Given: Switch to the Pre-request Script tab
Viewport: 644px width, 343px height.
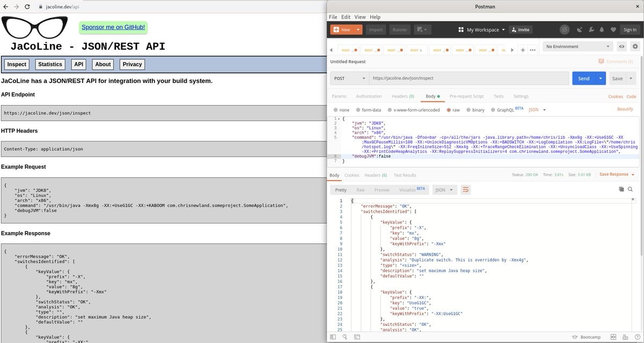Looking at the screenshot, I should point(466,96).
